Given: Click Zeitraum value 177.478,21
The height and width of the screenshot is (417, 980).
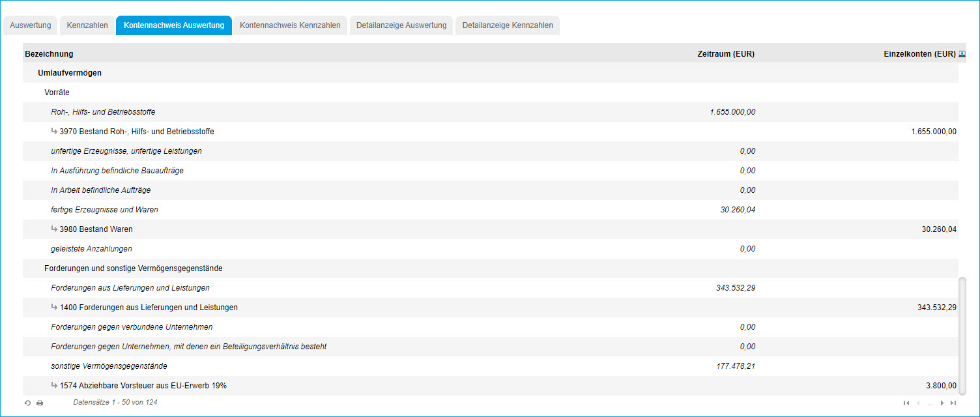Looking at the screenshot, I should coord(736,366).
